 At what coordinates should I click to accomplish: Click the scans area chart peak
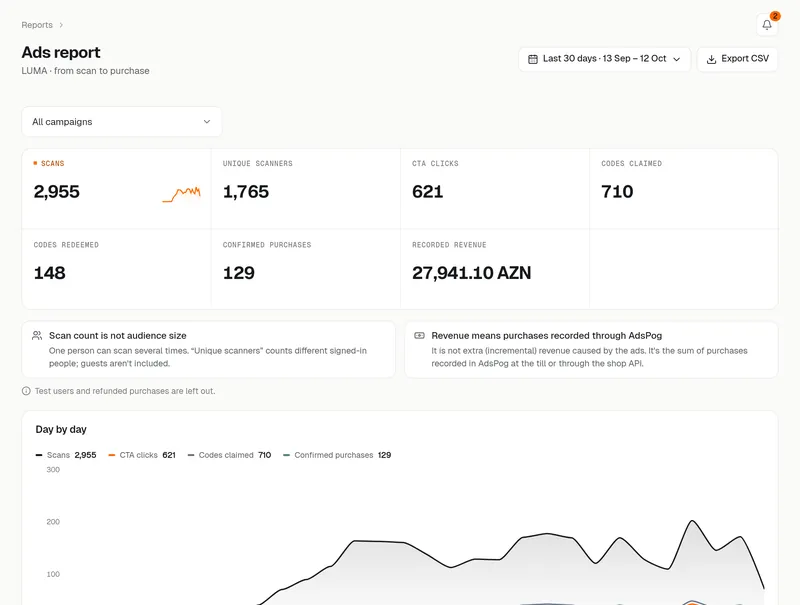pos(692,521)
